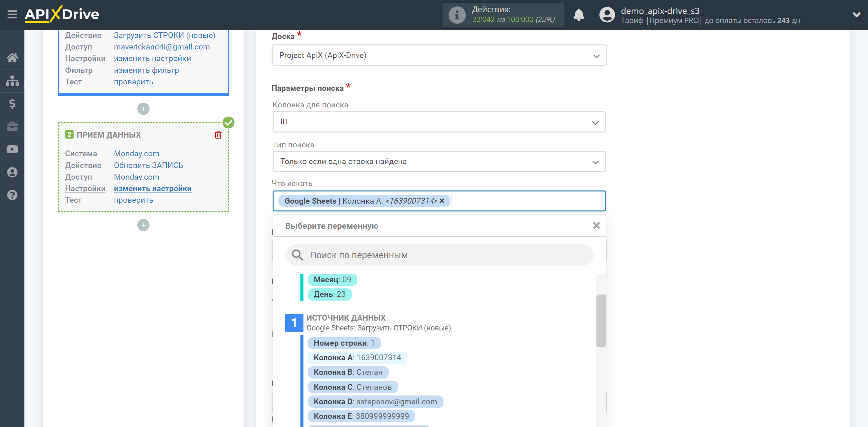Add step after data source block
Image resolution: width=868 pixels, height=427 pixels.
tap(143, 109)
